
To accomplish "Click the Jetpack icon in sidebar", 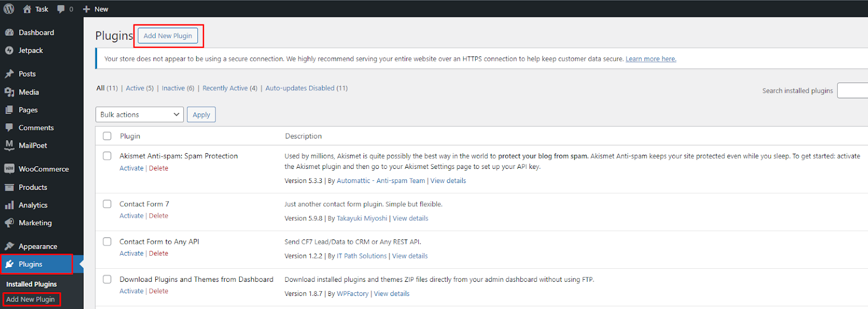I will click(x=9, y=51).
